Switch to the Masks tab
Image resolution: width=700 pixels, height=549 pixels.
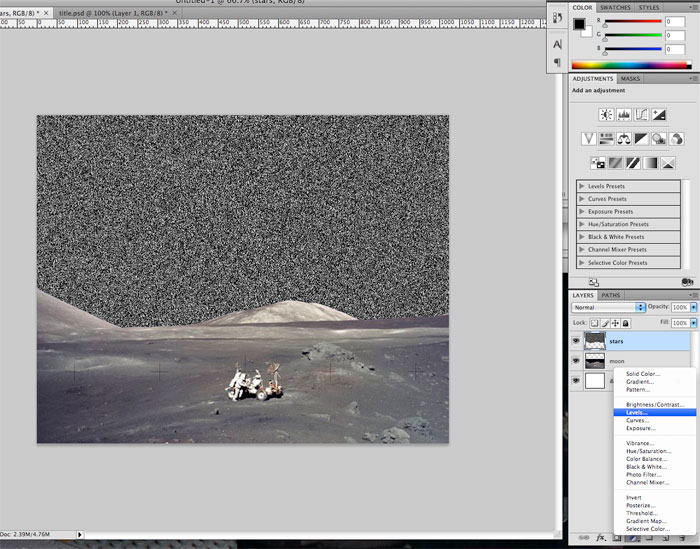coord(631,78)
